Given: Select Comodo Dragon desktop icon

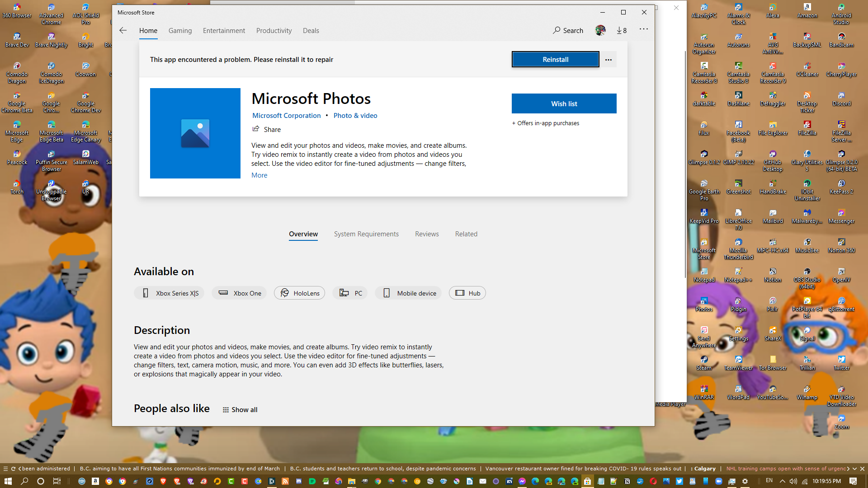Looking at the screenshot, I should 17,73.
